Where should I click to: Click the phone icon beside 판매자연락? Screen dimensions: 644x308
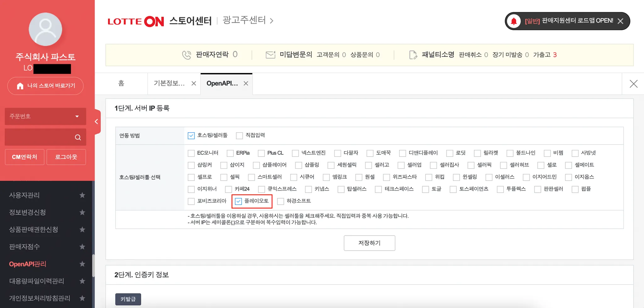coord(186,55)
